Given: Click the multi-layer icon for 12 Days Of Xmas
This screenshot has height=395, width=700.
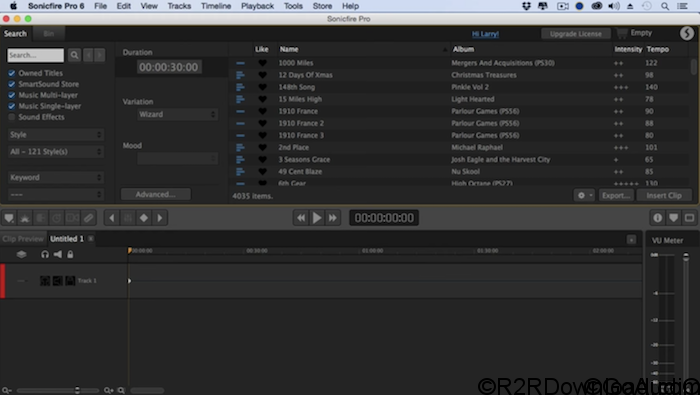Looking at the screenshot, I should 240,75.
